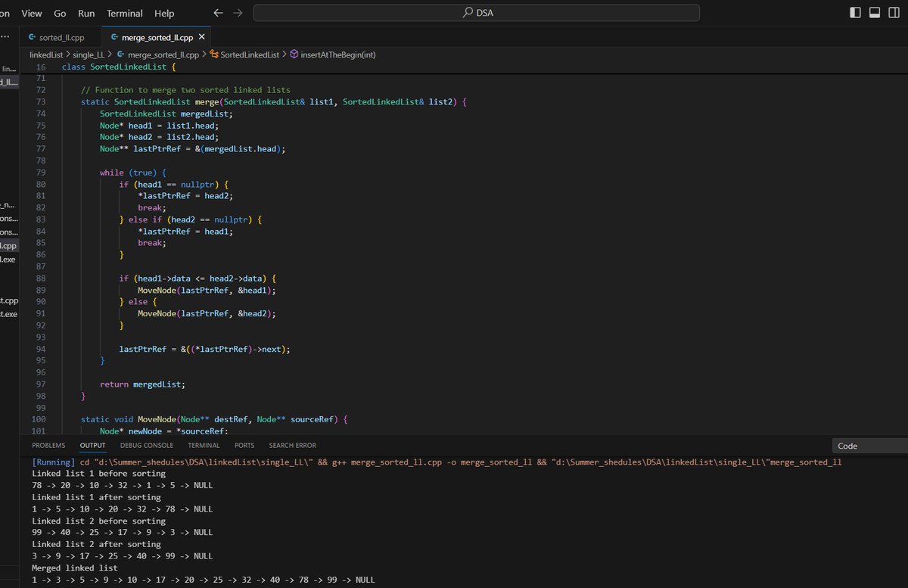This screenshot has width=908, height=588.
Task: Click 'Linked list 1 before sorting' output
Action: pos(98,474)
